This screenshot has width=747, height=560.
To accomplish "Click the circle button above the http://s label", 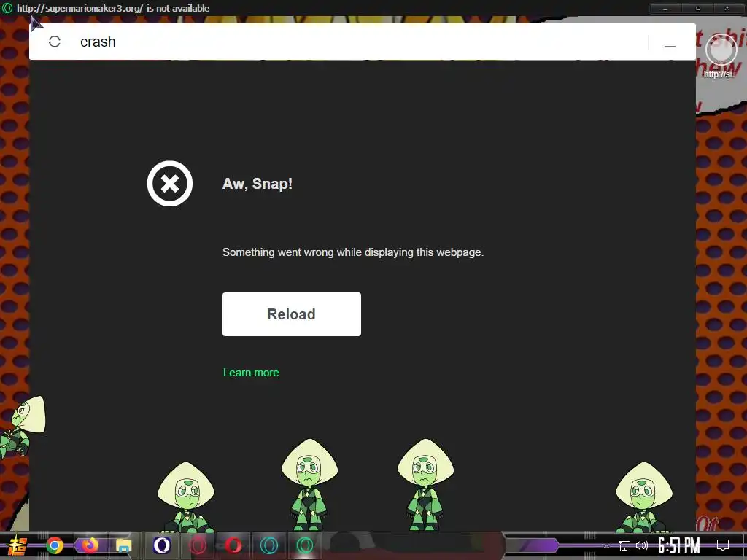I will pos(721,50).
